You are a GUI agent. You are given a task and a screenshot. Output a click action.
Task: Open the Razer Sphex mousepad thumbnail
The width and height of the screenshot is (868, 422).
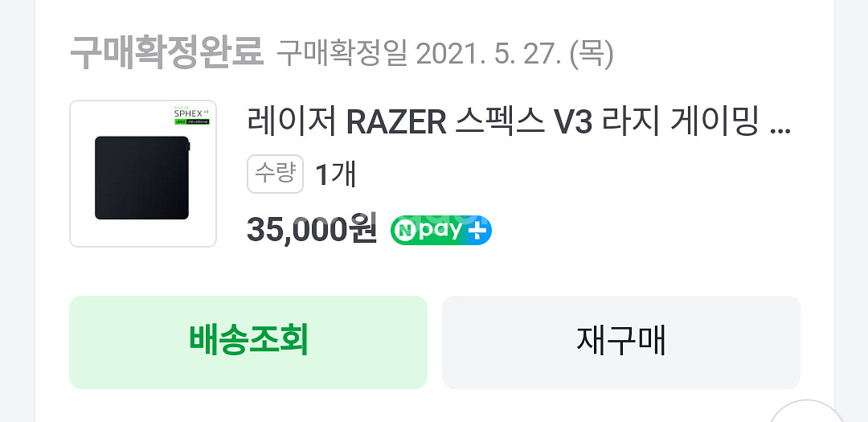pos(143,174)
